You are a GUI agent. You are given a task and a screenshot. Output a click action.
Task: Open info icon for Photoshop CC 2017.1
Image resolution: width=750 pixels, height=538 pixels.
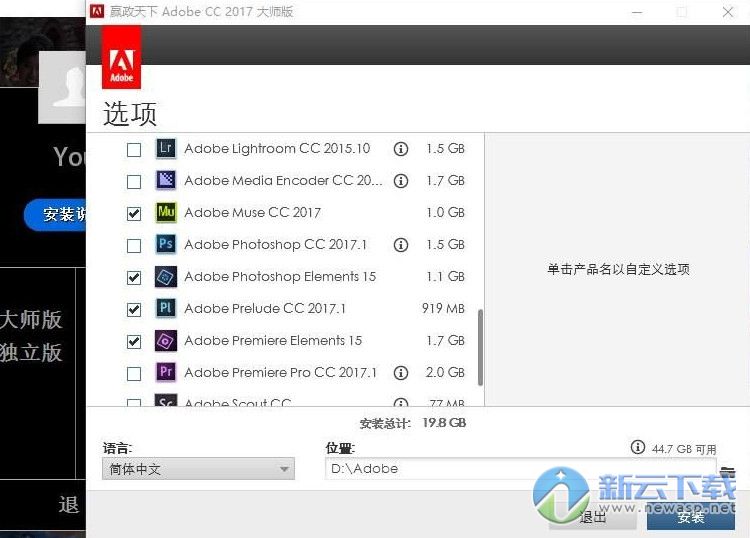coord(400,245)
